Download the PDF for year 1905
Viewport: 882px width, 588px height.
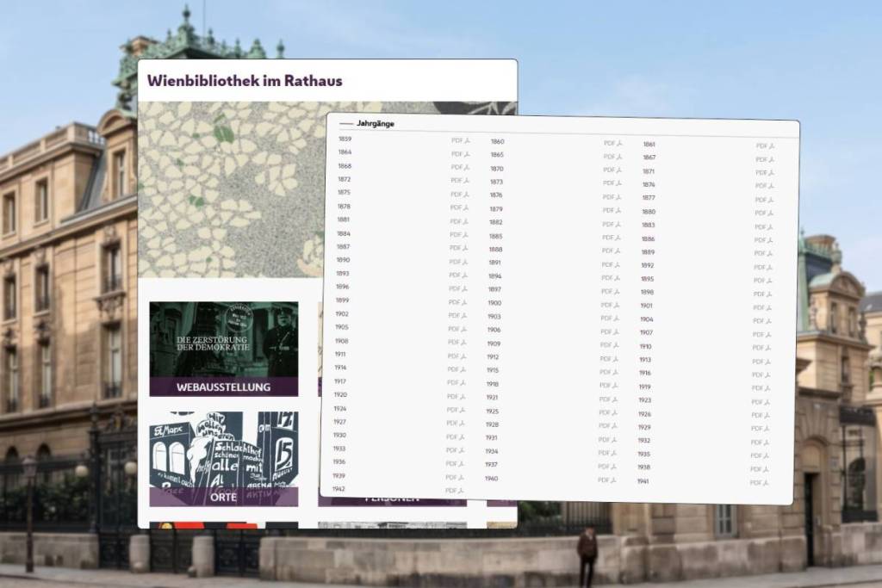(x=457, y=329)
